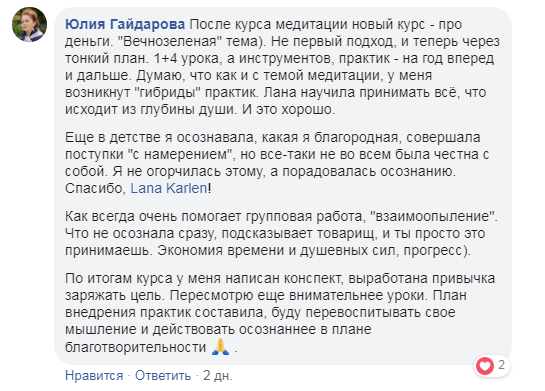Image resolution: width=545 pixels, height=391 pixels.
Task: Click the praying hands emoji
Action: pyautogui.click(x=221, y=347)
